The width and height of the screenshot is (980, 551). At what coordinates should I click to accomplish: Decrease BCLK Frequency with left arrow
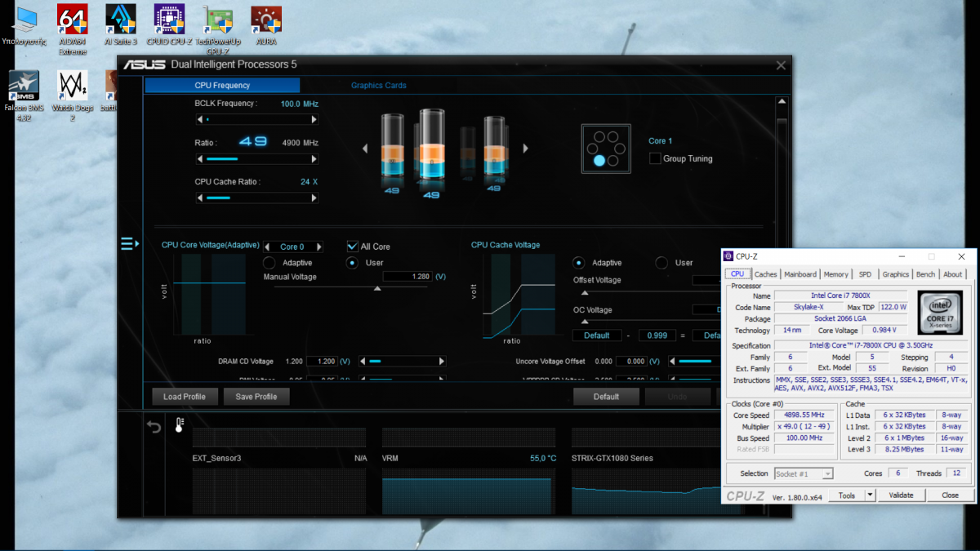pyautogui.click(x=199, y=119)
